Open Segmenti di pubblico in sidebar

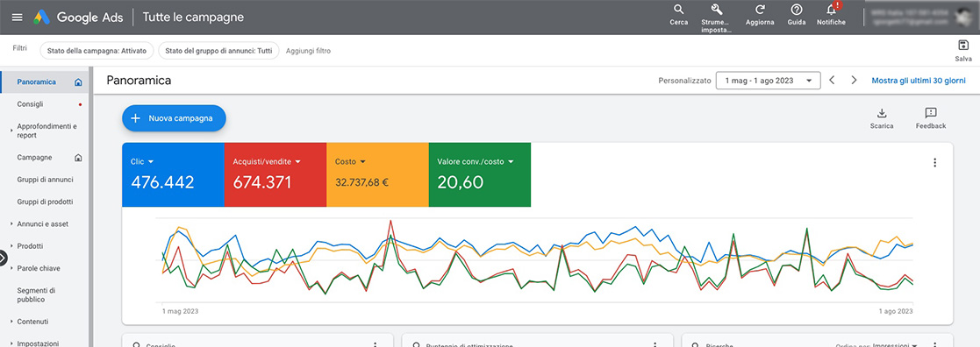click(x=36, y=294)
